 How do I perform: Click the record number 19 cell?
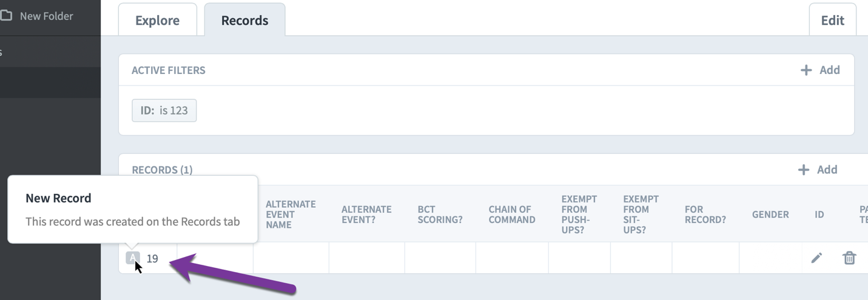(x=152, y=258)
